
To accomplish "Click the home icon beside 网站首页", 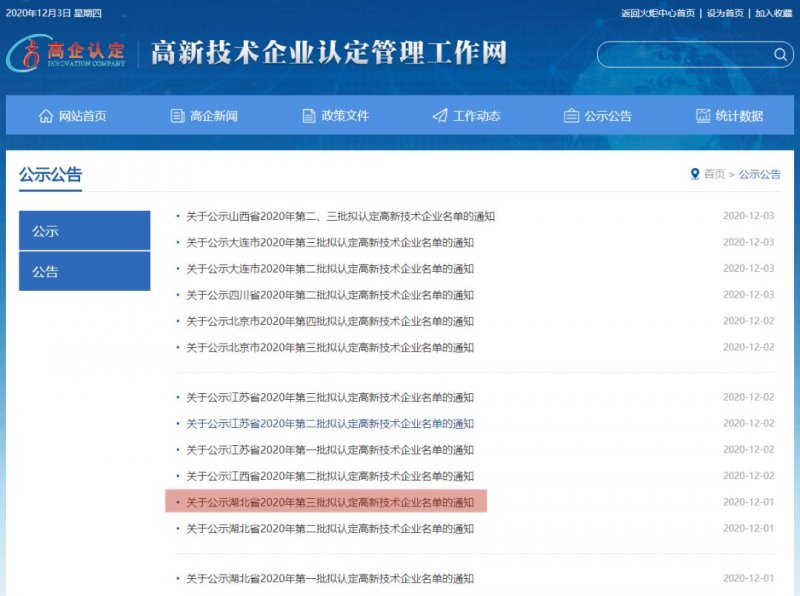I will [x=46, y=116].
